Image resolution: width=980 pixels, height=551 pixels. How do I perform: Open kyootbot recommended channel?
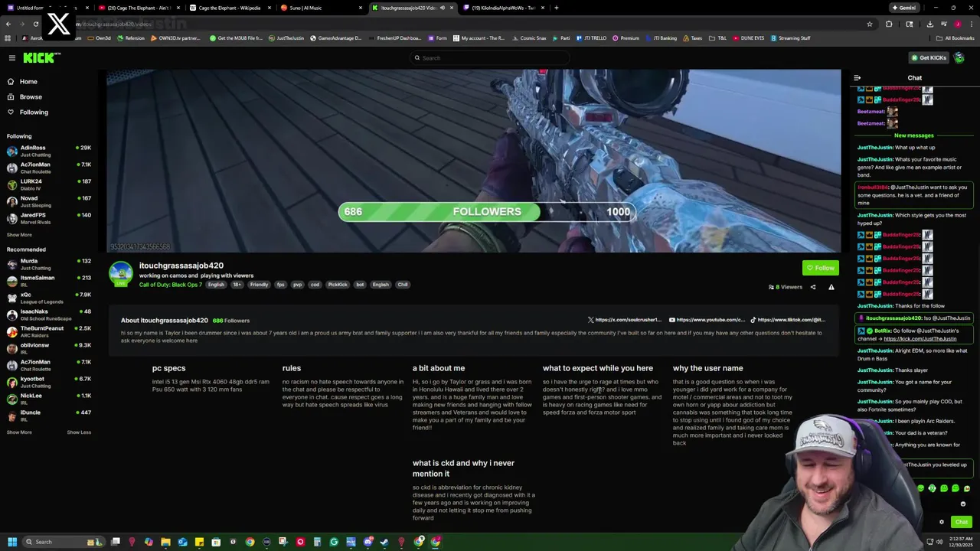[49, 382]
